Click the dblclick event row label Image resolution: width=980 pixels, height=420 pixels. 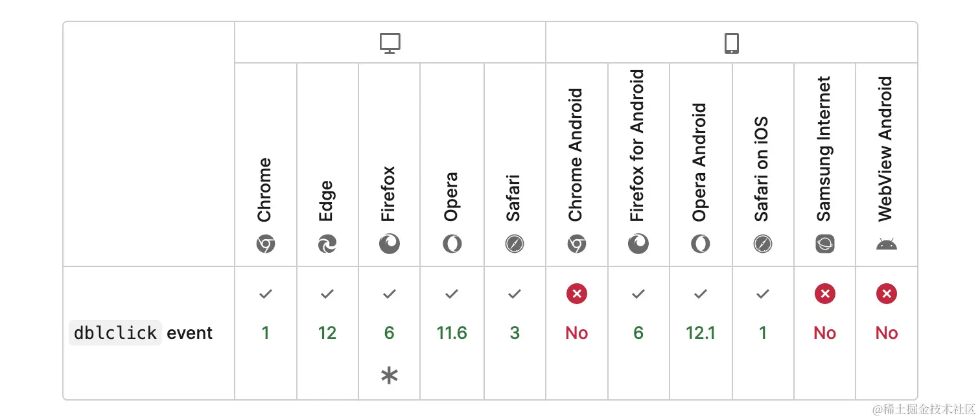click(141, 333)
